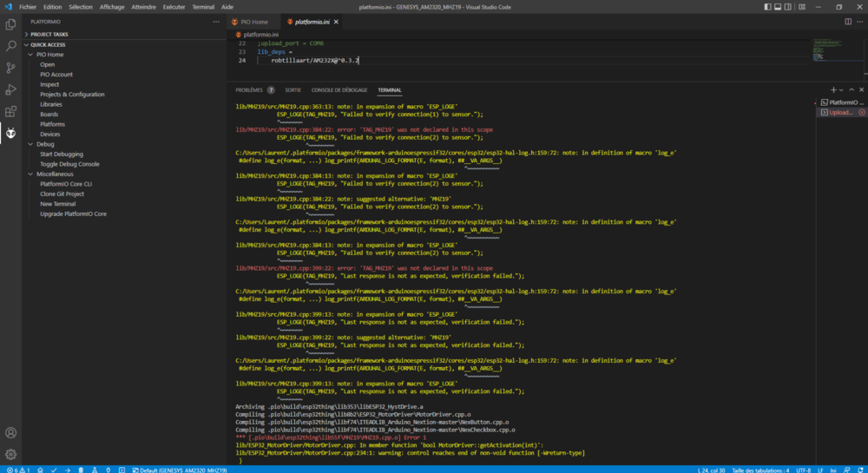The height and width of the screenshot is (473, 868).
Task: Open the new terminal launch profile dropdown
Action: coord(841,90)
